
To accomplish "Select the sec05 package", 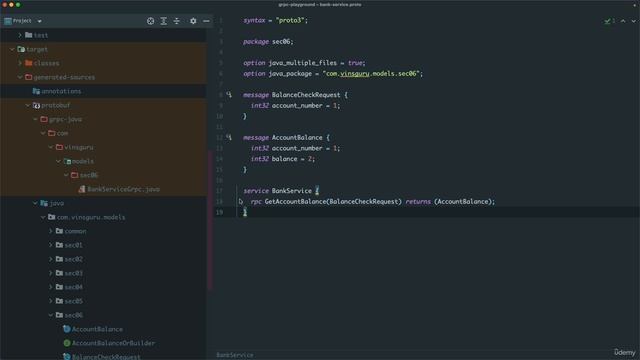I will (x=73, y=301).
